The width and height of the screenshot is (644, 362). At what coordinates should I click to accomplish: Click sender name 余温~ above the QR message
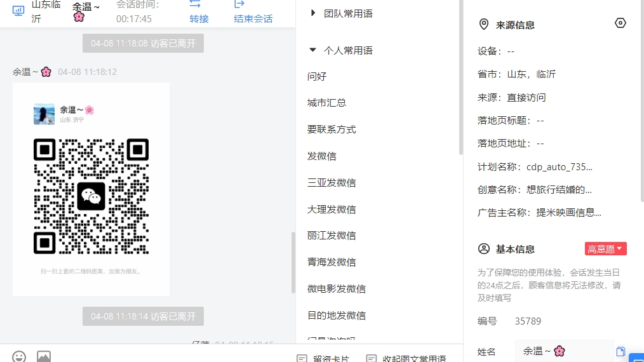point(32,72)
